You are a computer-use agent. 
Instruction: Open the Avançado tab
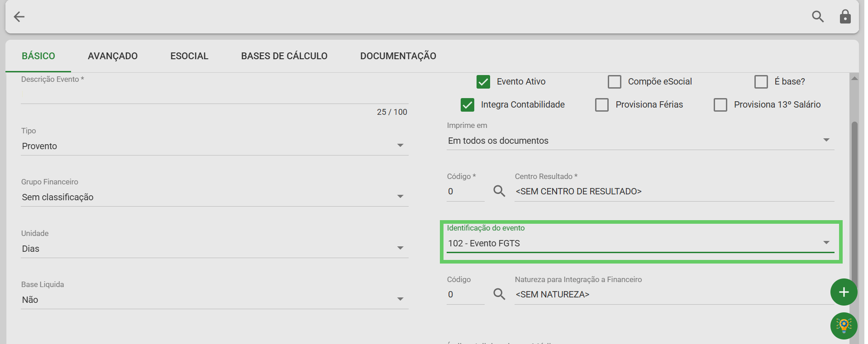click(113, 56)
